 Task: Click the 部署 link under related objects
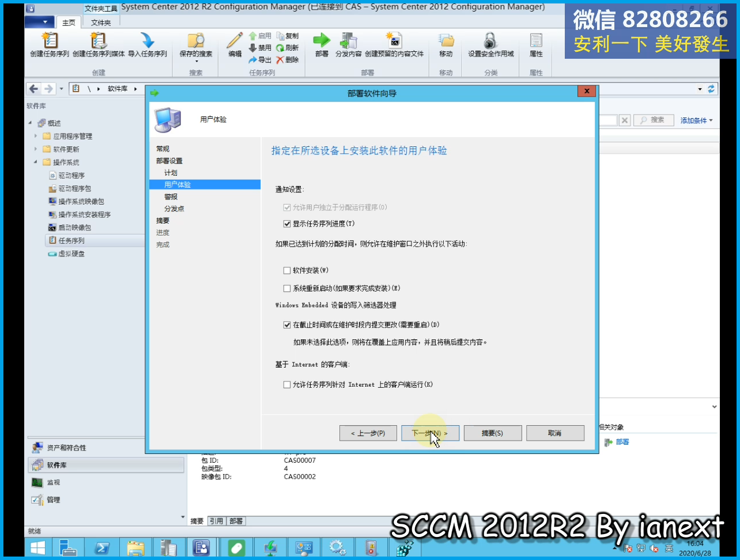point(622,442)
